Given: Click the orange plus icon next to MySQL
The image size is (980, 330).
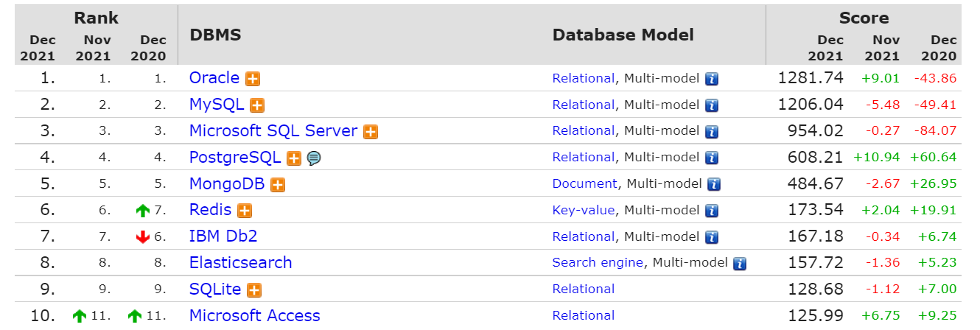Looking at the screenshot, I should coord(257,105).
